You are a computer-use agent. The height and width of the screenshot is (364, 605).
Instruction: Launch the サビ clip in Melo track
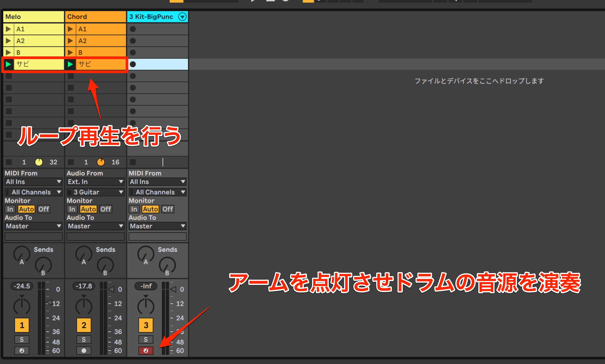tap(8, 64)
